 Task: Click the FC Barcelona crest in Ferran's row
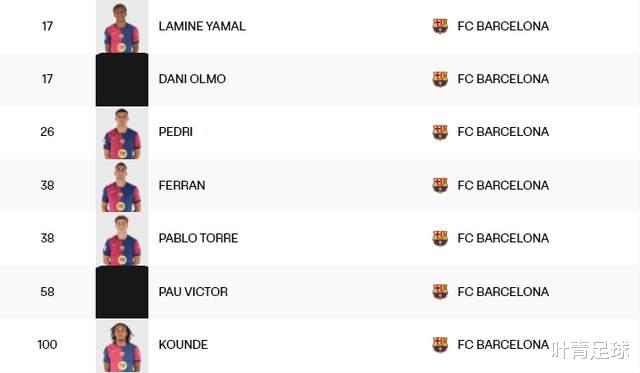pyautogui.click(x=440, y=185)
